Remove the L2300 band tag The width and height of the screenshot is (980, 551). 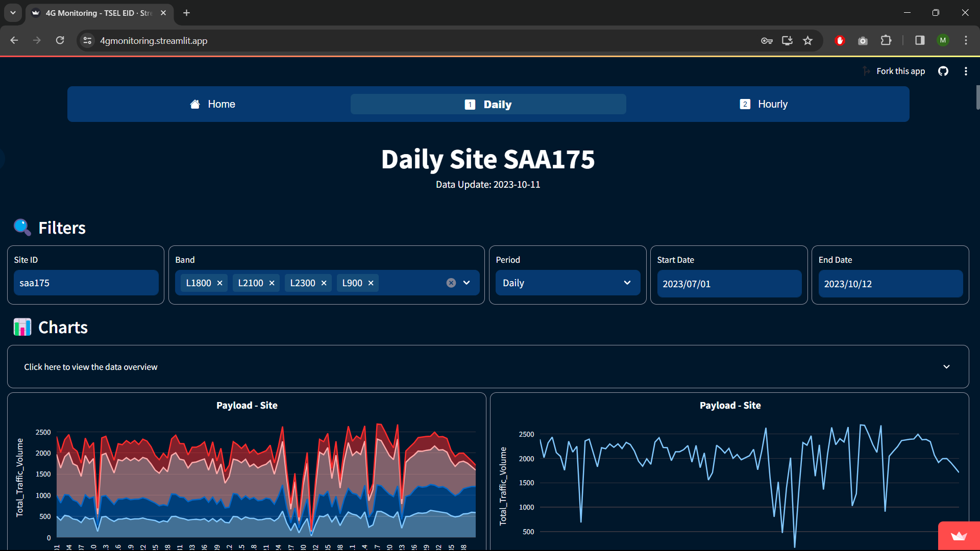tap(324, 283)
